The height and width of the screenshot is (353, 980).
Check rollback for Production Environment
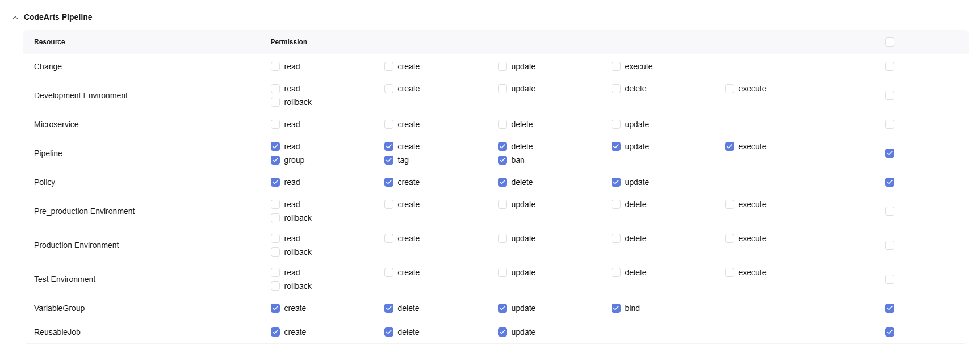(x=275, y=252)
